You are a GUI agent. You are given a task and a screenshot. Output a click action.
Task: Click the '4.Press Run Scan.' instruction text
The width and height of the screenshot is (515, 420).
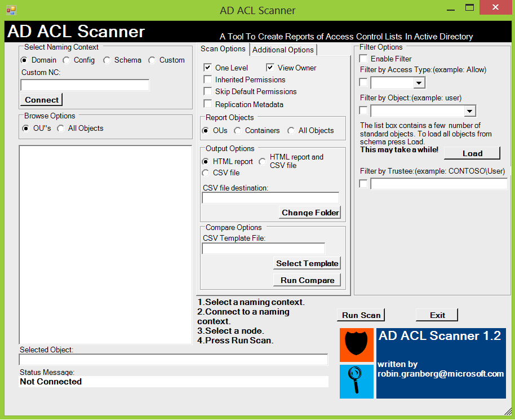(x=235, y=341)
